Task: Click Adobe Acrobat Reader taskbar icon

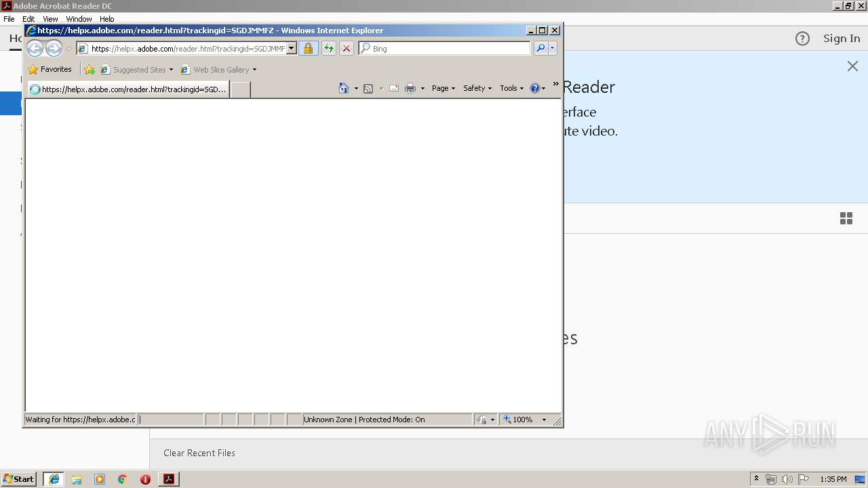Action: (168, 479)
